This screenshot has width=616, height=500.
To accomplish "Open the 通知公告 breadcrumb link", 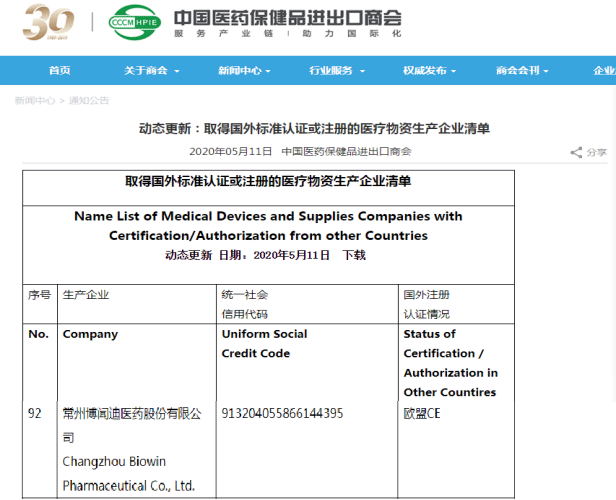I will 89,101.
